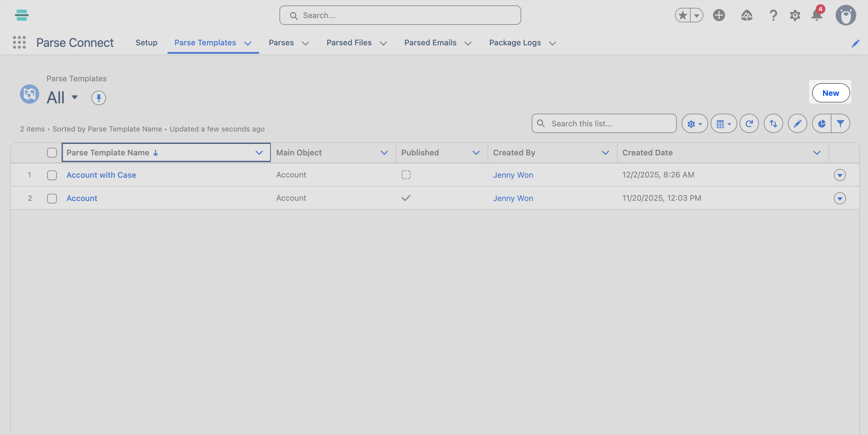The image size is (868, 435).
Task: Click the favorites star icon
Action: point(683,15)
